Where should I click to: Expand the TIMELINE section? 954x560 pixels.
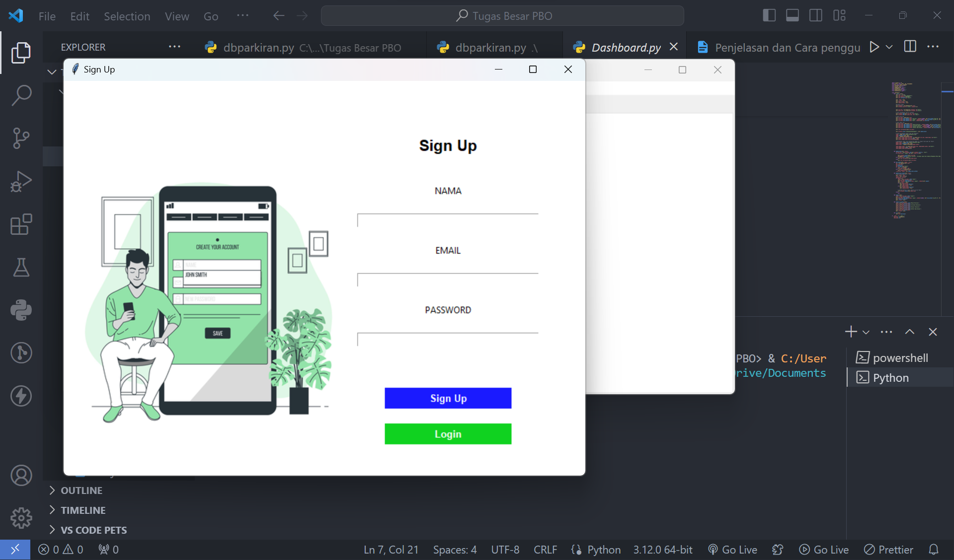[x=83, y=510]
